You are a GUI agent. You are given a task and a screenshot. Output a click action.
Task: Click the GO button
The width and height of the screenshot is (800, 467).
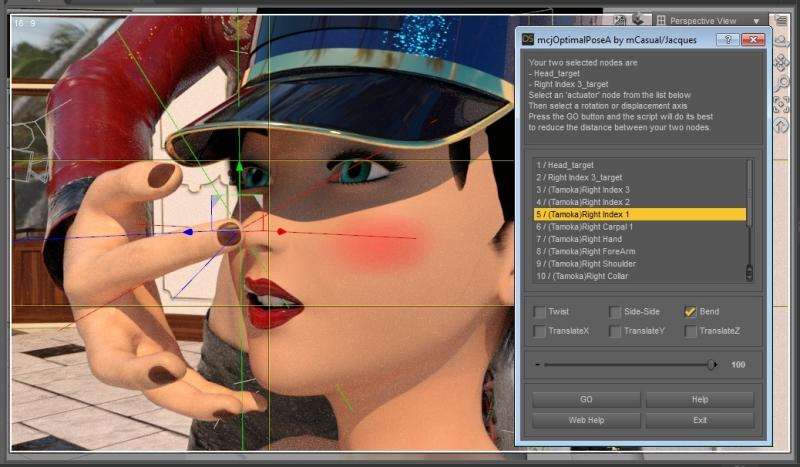[586, 399]
